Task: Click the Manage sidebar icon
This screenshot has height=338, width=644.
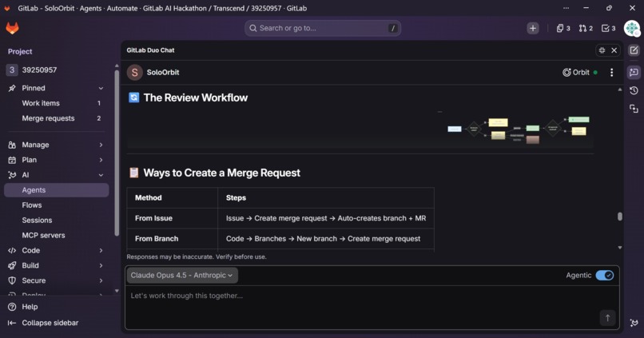Action: [x=12, y=145]
